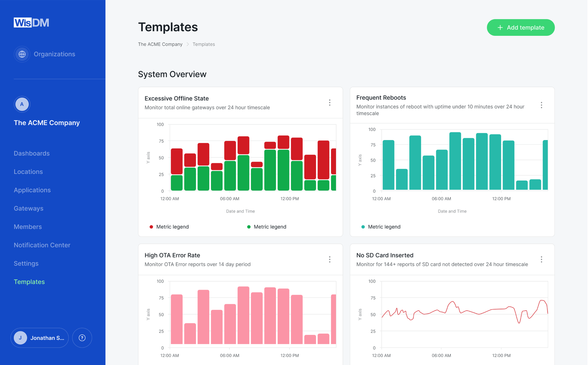Open Members page
Image resolution: width=588 pixels, height=365 pixels.
pyautogui.click(x=28, y=227)
